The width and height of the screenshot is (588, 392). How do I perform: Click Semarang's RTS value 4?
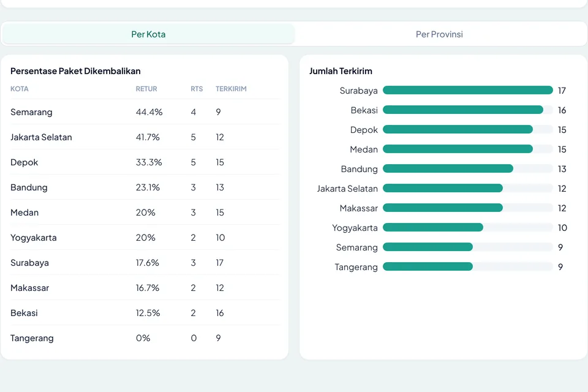point(193,112)
